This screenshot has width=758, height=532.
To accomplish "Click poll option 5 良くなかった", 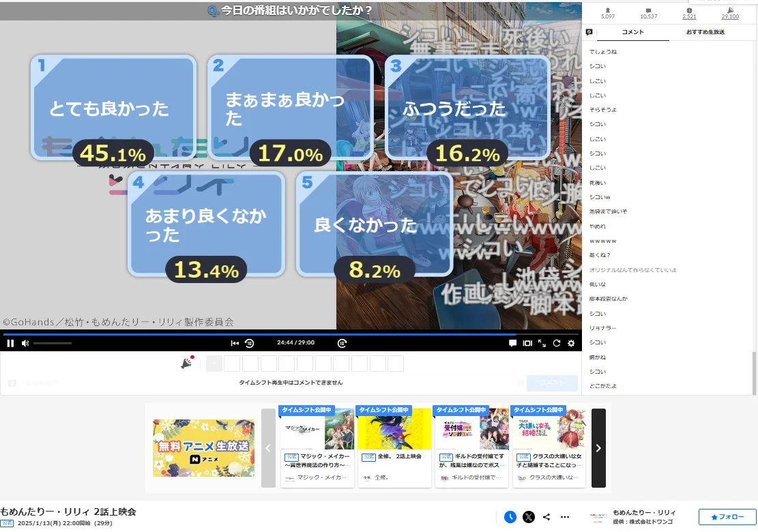I will tap(375, 224).
